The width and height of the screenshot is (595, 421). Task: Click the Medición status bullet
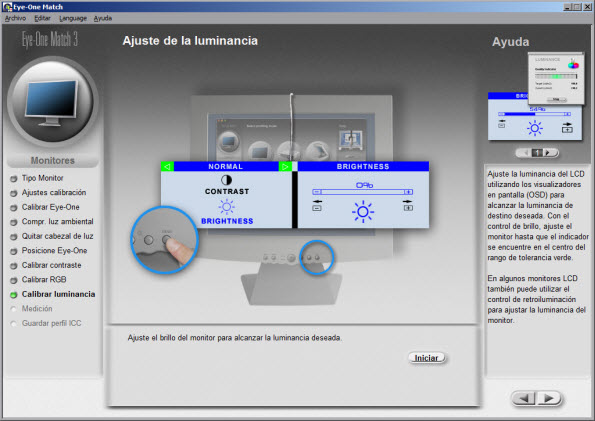(x=14, y=309)
